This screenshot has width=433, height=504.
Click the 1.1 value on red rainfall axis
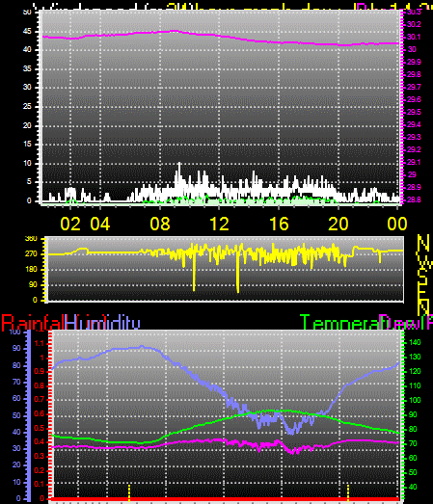coord(40,344)
